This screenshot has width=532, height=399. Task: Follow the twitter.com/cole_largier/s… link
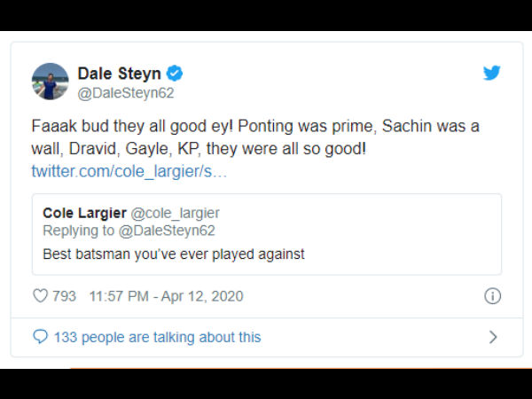coord(129,170)
